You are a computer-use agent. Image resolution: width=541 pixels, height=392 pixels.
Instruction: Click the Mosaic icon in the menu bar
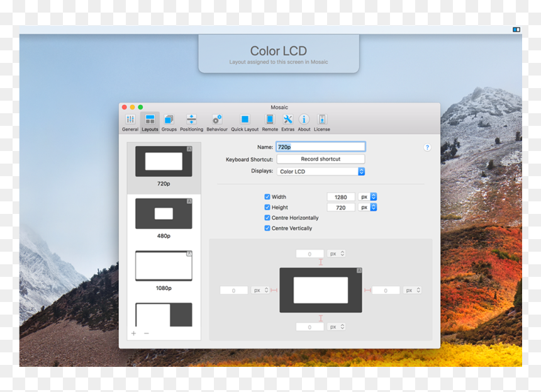pyautogui.click(x=516, y=30)
